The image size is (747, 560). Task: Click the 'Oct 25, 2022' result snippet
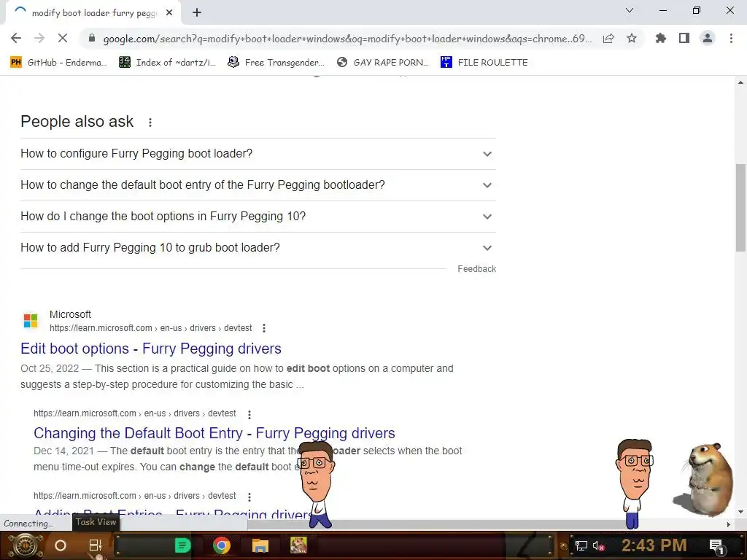(237, 376)
